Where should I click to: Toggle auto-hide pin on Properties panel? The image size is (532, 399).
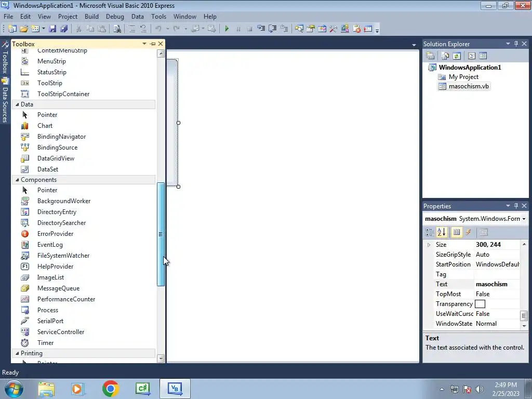click(516, 206)
